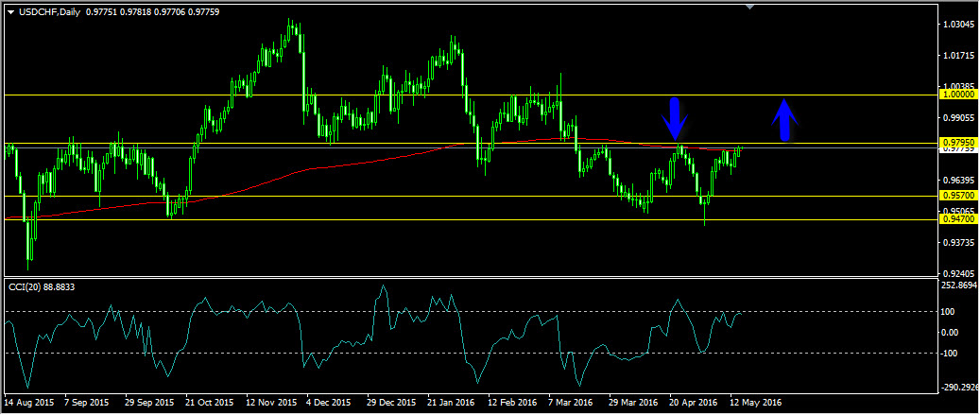Click the 21 Jan 2016 date label
The width and height of the screenshot is (980, 415).
(451, 403)
